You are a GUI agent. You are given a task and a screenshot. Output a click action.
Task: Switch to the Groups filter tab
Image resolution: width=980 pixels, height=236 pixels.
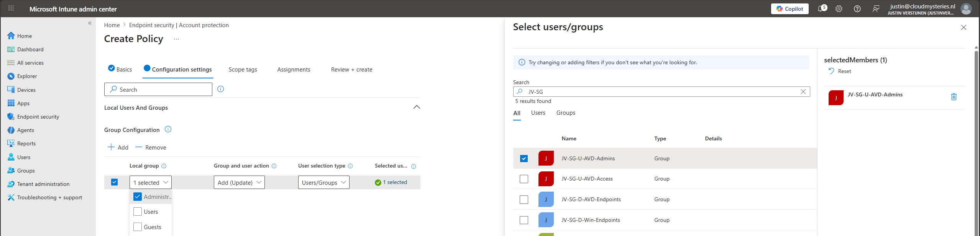566,113
